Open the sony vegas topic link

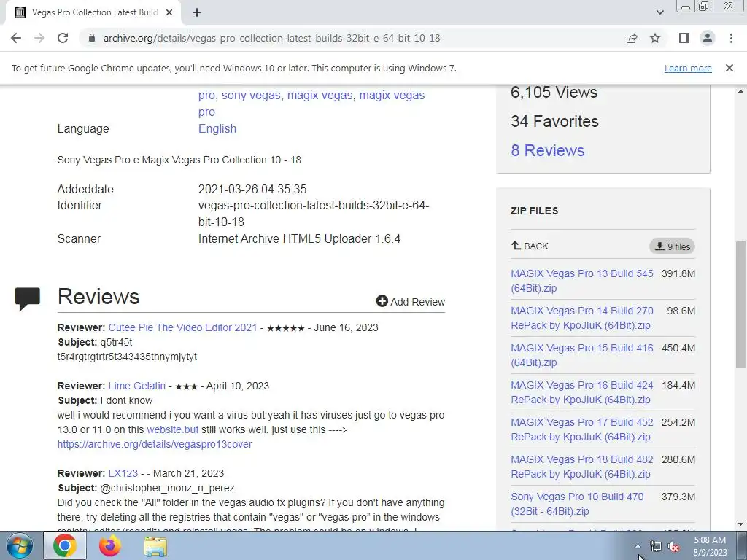251,96
